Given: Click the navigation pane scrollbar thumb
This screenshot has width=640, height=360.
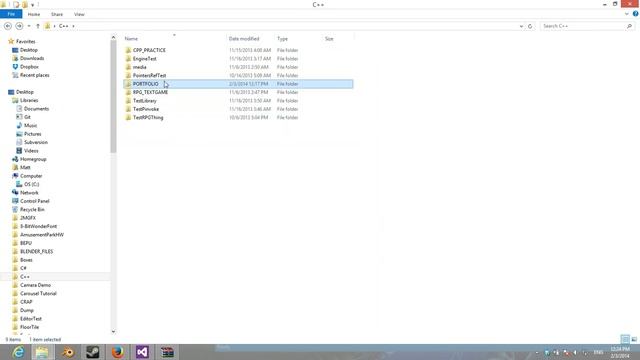Looking at the screenshot, I should [113, 96].
